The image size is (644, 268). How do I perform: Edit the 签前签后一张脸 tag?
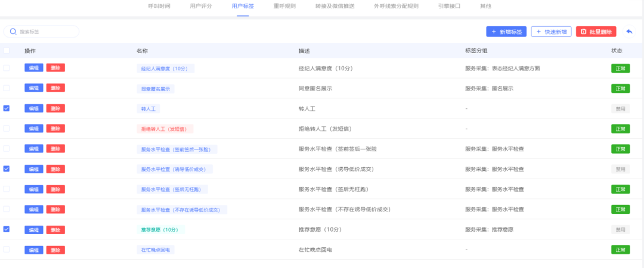[x=33, y=148]
